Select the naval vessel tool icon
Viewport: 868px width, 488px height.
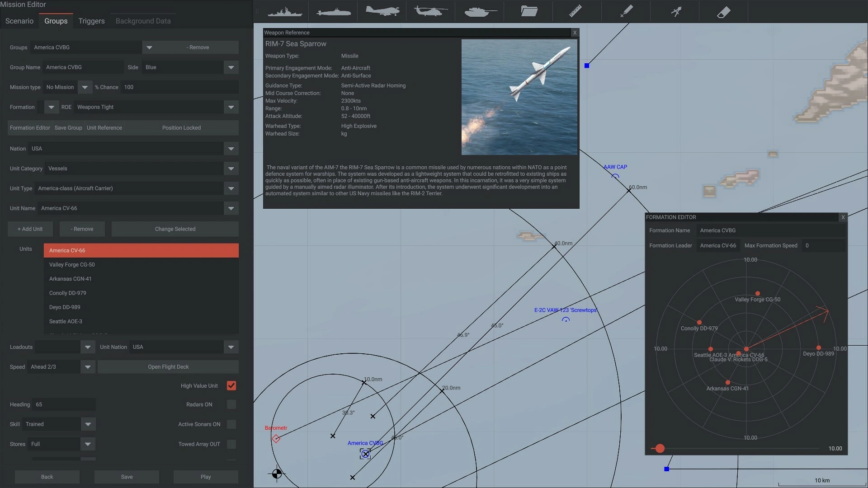[x=284, y=12]
